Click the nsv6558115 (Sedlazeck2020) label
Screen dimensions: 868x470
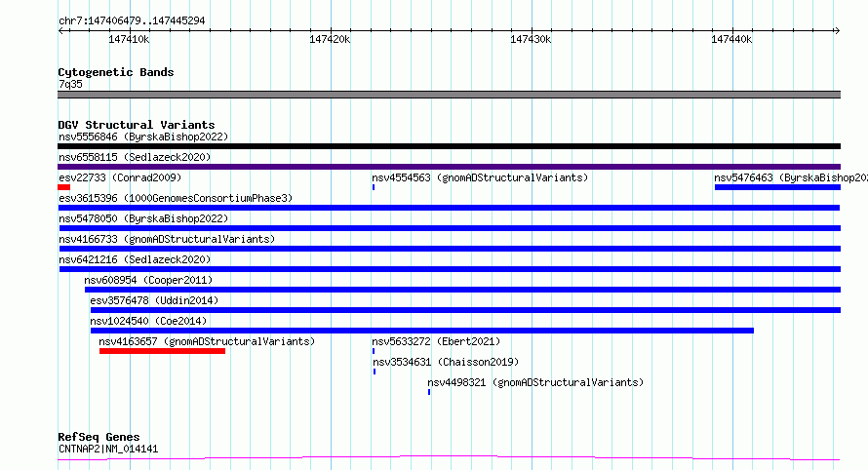tap(135, 157)
